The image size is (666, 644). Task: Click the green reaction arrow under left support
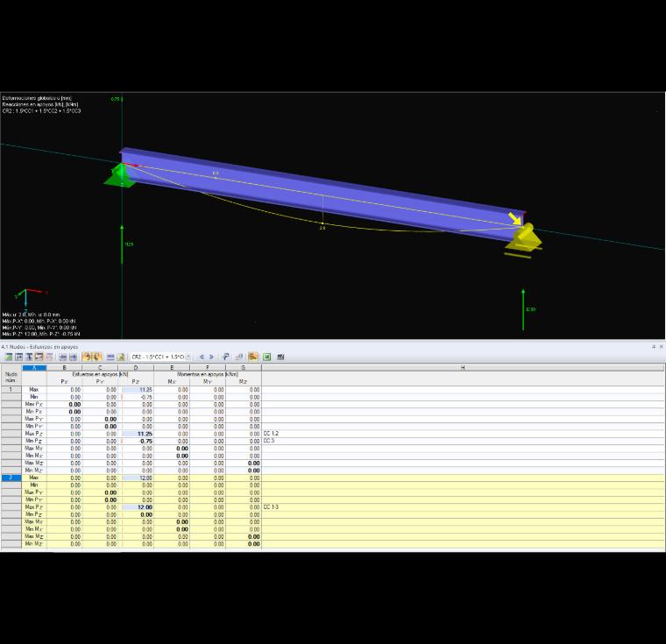[122, 244]
